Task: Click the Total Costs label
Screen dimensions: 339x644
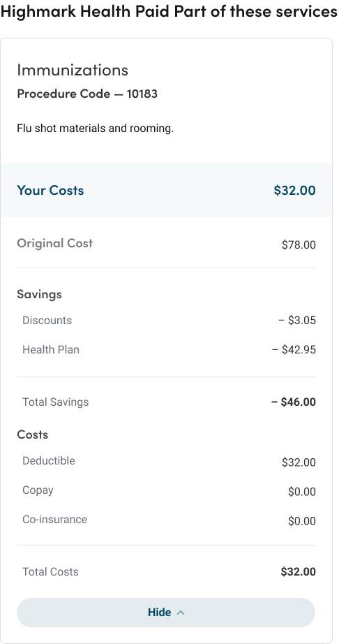Action: click(x=50, y=572)
